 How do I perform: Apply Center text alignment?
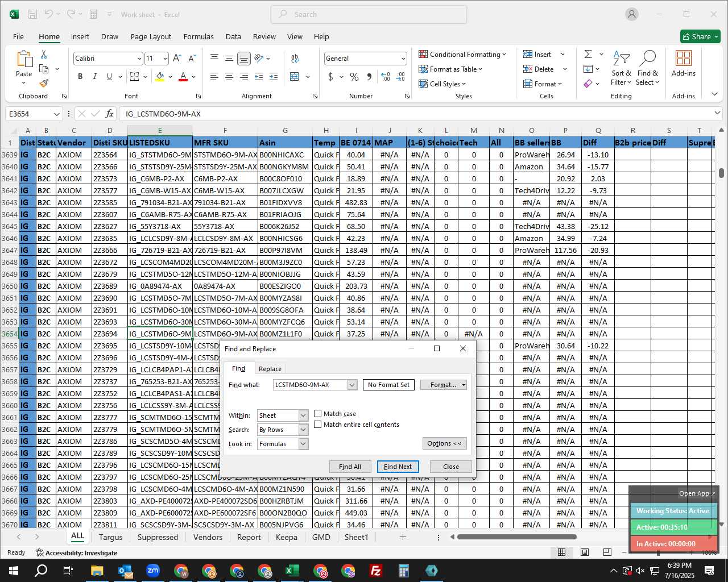(x=229, y=76)
